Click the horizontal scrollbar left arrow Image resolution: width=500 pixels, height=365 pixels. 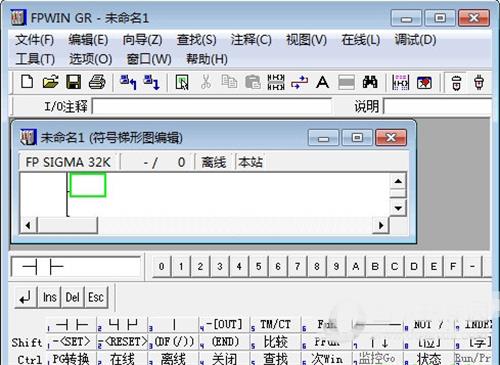pyautogui.click(x=28, y=226)
